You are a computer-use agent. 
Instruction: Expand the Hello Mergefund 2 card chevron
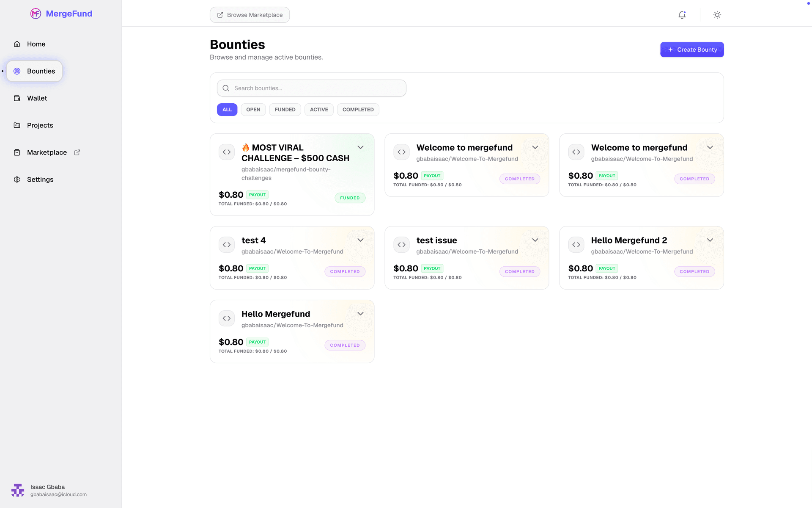pos(710,240)
